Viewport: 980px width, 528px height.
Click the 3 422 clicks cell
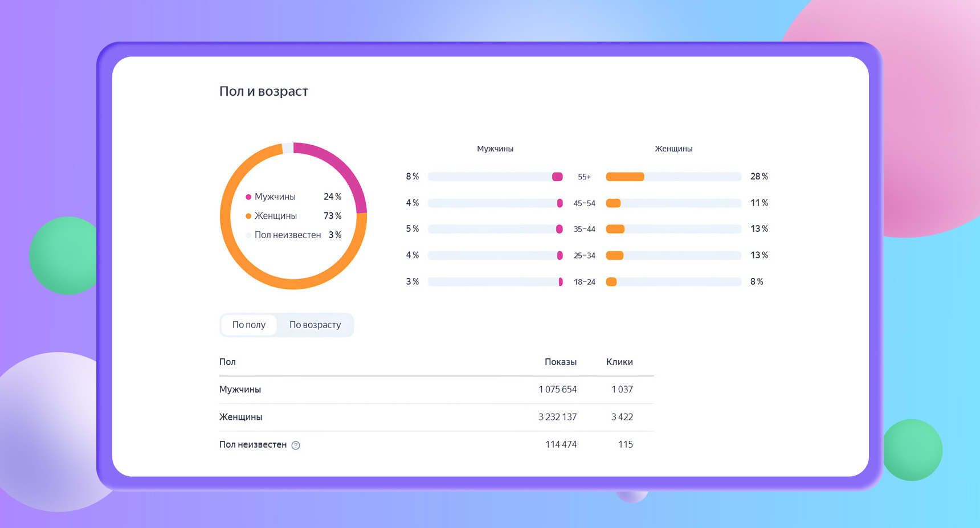(x=622, y=417)
